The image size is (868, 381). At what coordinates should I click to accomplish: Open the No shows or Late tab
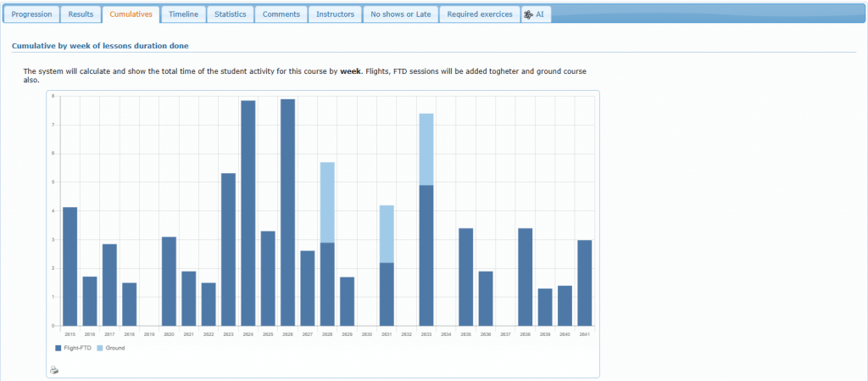pyautogui.click(x=401, y=14)
